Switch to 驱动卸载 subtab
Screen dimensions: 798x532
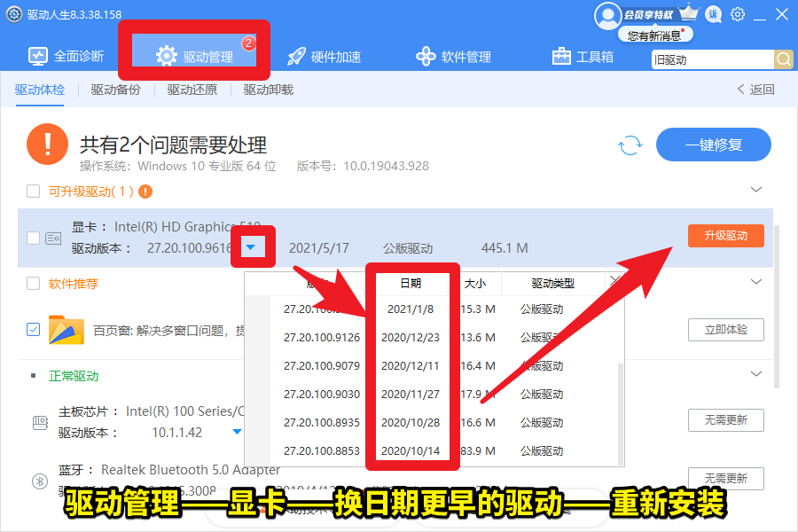[268, 90]
